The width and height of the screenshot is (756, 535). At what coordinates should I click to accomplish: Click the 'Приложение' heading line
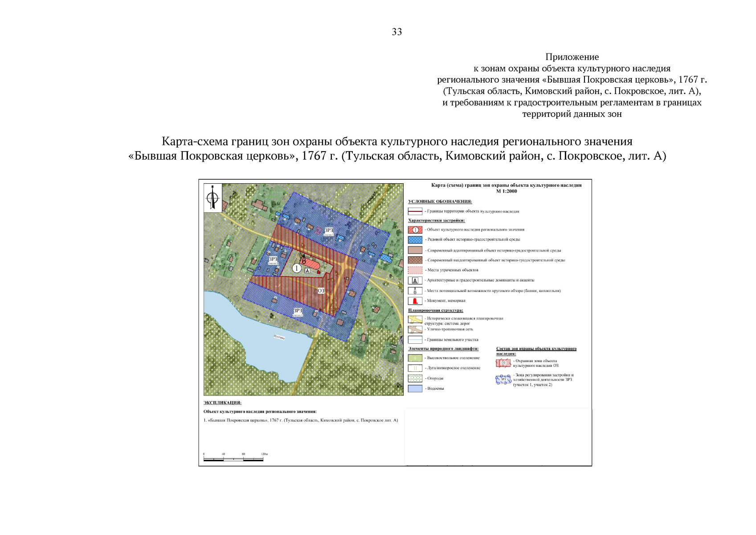point(572,57)
